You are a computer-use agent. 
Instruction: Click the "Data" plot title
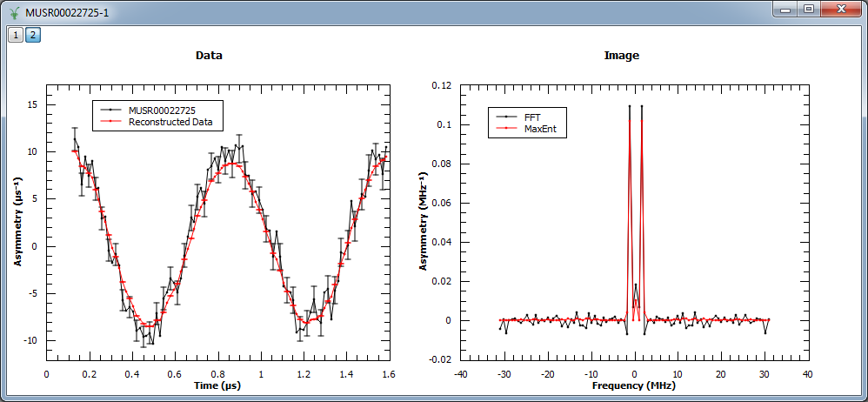pyautogui.click(x=209, y=56)
